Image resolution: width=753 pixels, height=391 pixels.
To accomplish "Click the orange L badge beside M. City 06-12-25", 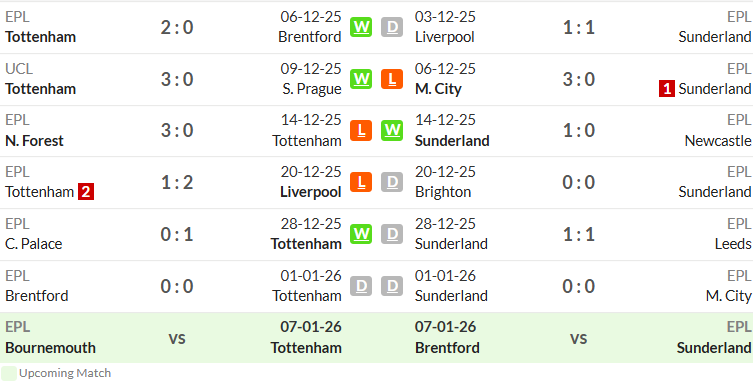I will (392, 79).
